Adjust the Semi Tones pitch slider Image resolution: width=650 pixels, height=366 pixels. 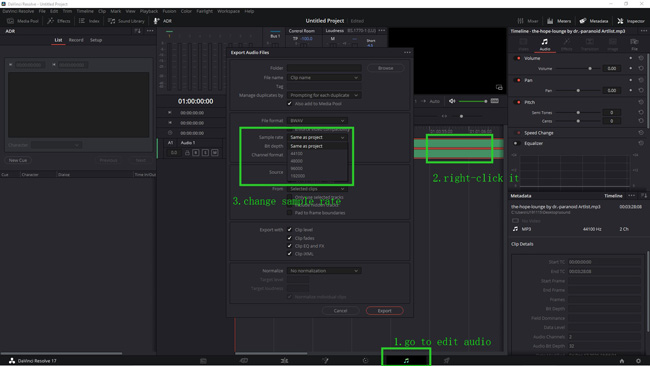tap(578, 112)
